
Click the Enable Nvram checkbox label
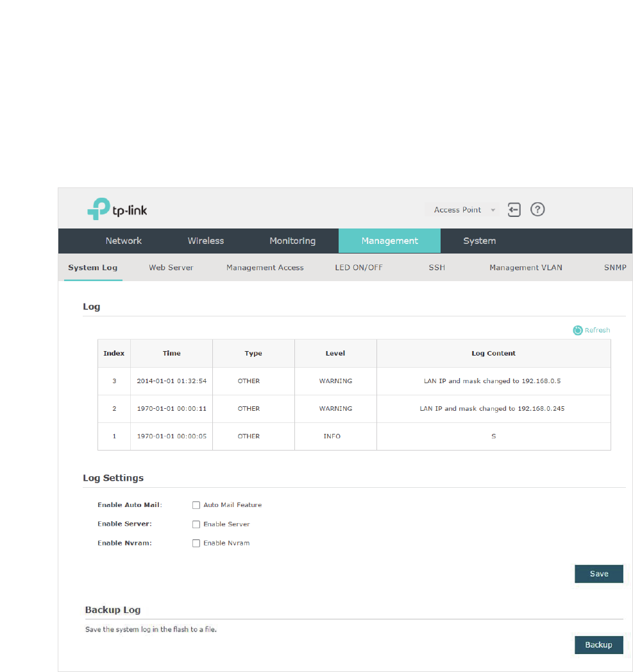(226, 543)
